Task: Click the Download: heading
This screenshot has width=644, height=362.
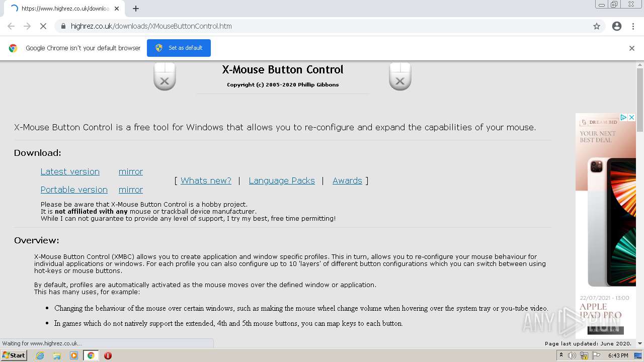Action: click(x=37, y=153)
